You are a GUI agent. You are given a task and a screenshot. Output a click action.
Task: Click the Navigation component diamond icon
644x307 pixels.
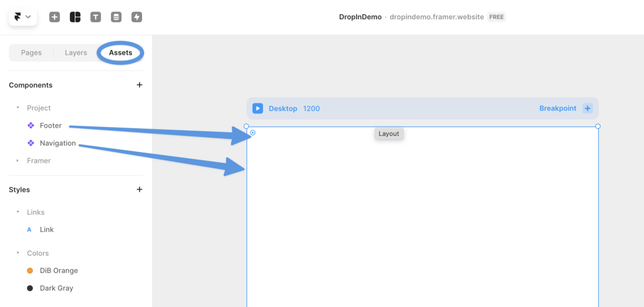(x=31, y=143)
